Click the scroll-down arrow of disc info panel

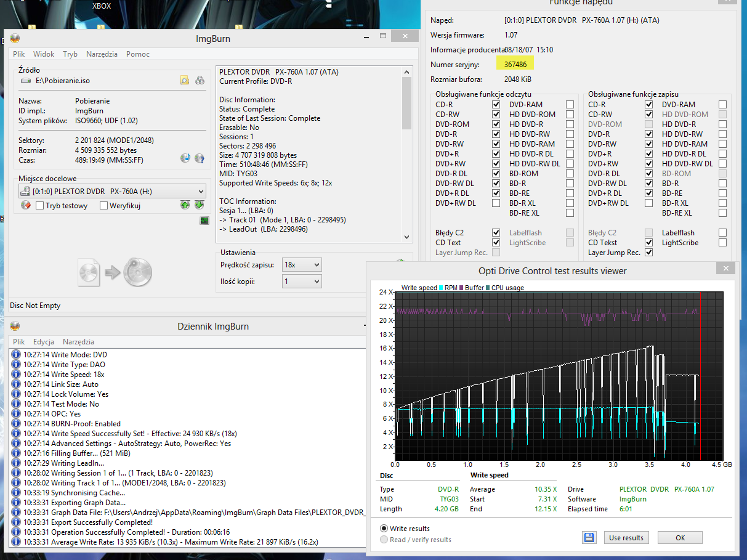407,237
